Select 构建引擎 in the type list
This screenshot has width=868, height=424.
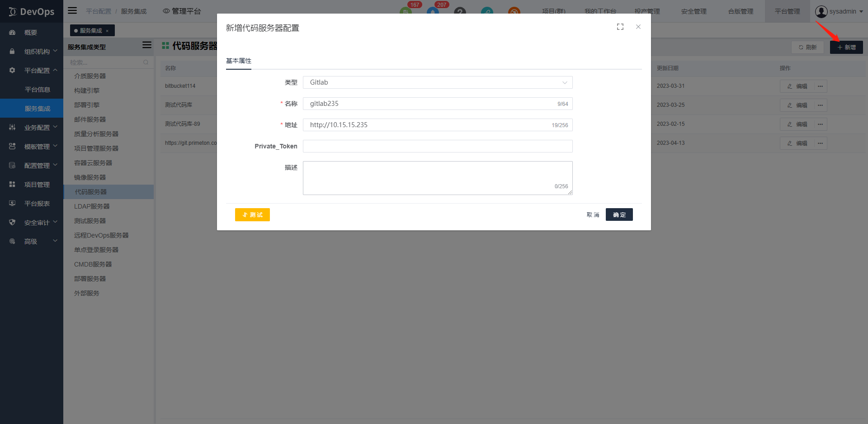pyautogui.click(x=108, y=91)
